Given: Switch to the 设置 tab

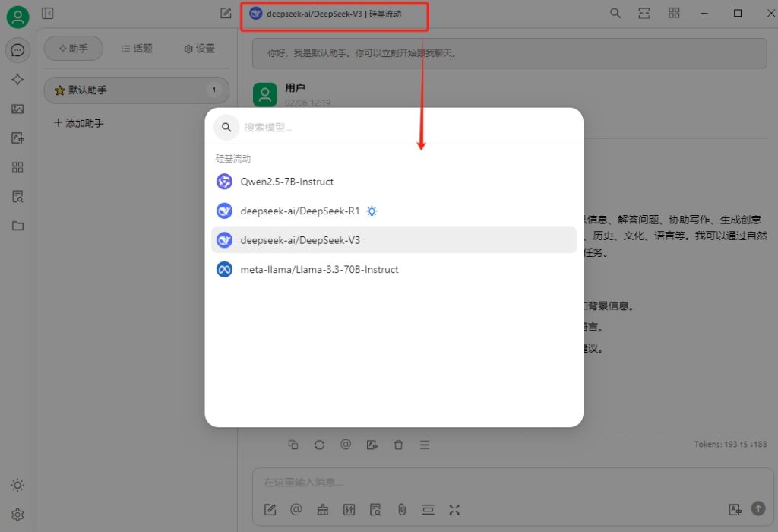Looking at the screenshot, I should [200, 48].
